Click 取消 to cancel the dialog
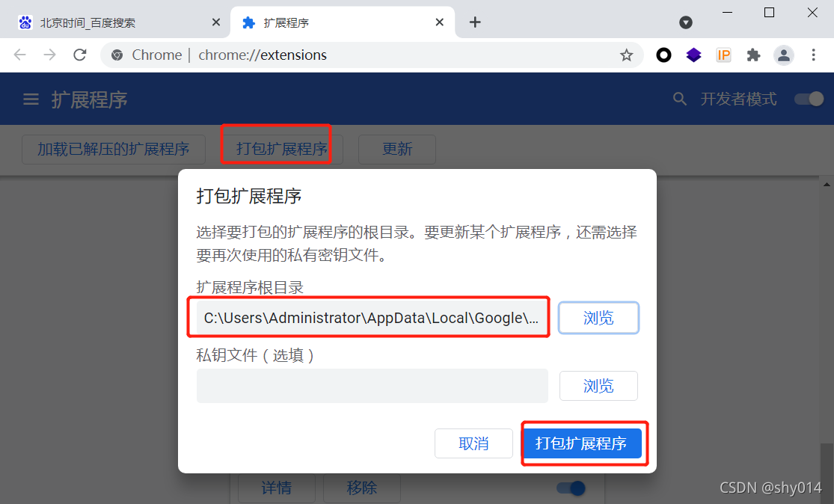834x504 pixels. [473, 443]
